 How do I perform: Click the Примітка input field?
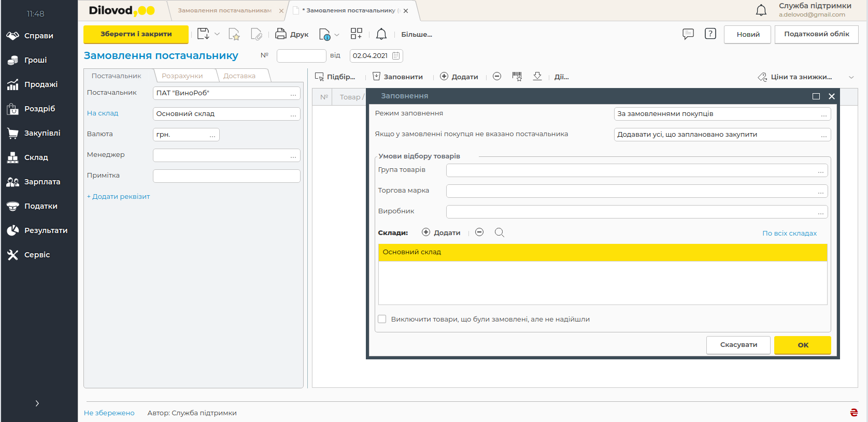pos(226,176)
